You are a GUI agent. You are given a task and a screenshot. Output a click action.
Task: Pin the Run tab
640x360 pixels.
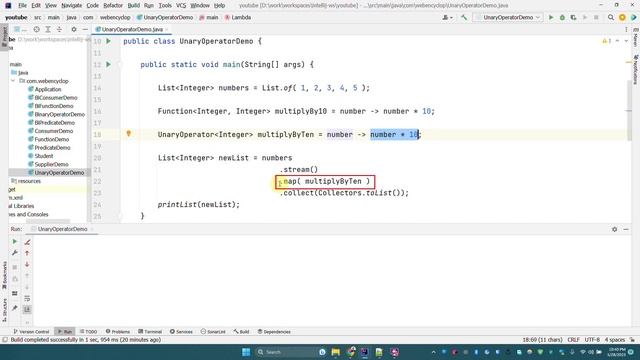(x=15, y=308)
